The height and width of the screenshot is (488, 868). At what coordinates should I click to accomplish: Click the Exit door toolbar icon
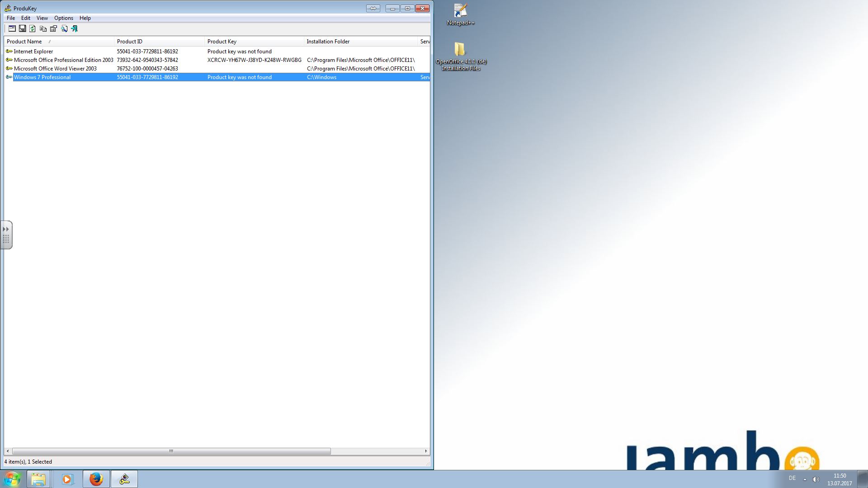(75, 28)
